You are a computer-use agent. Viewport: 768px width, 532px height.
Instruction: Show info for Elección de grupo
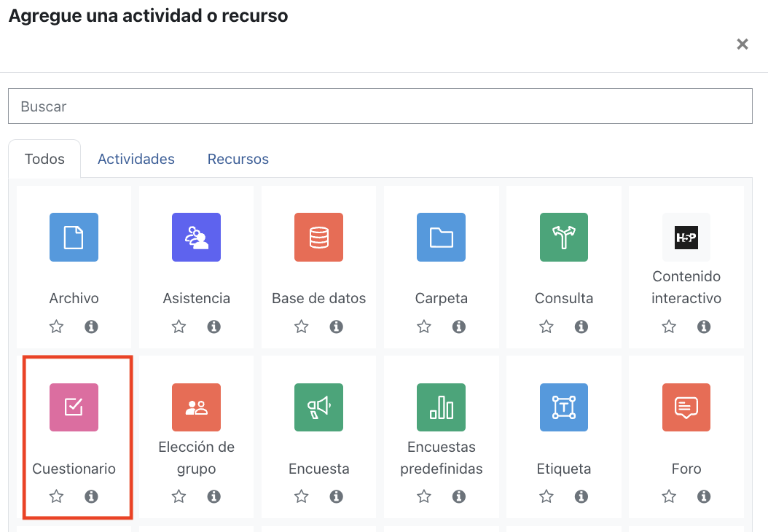click(x=213, y=496)
